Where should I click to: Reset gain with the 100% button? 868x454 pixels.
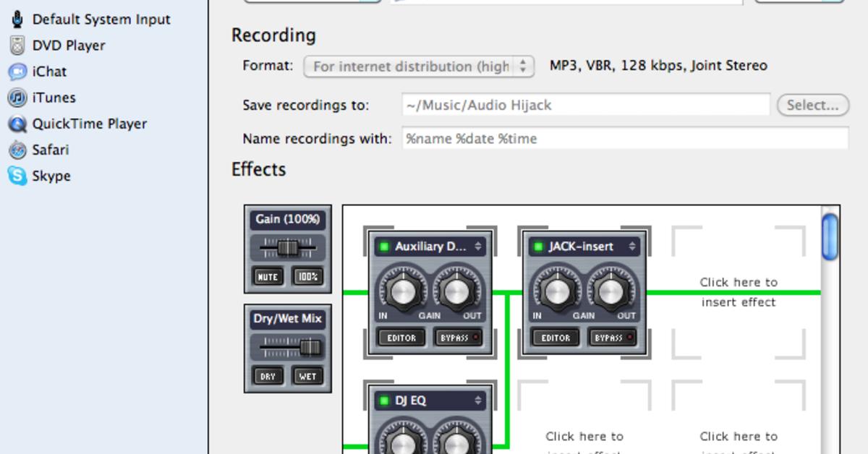[x=307, y=276]
